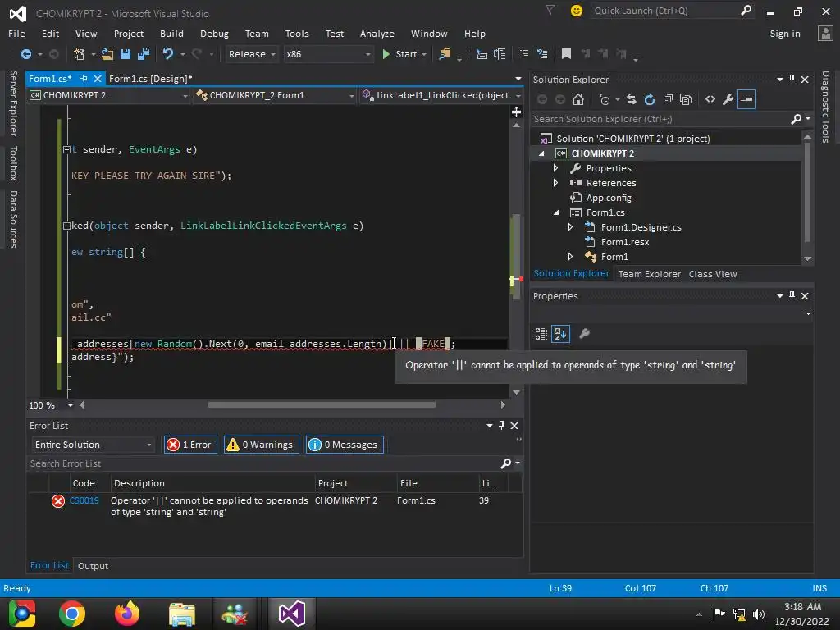Open the Analyze menu
This screenshot has width=840, height=630.
(377, 33)
